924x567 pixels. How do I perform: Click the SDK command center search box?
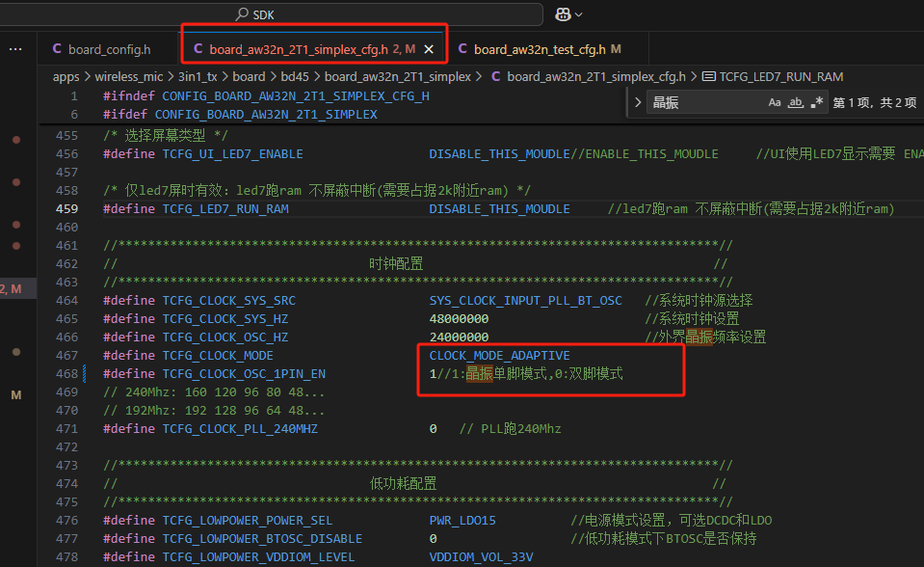tap(271, 14)
